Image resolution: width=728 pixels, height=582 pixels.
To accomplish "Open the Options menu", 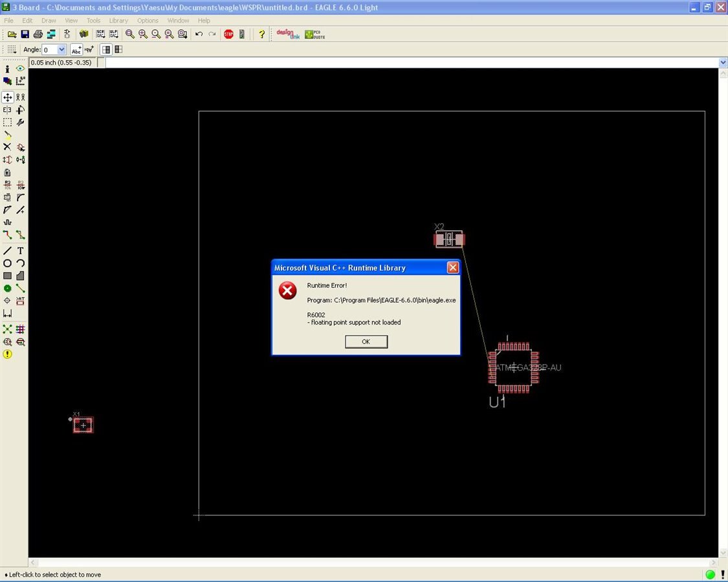I will pos(148,21).
